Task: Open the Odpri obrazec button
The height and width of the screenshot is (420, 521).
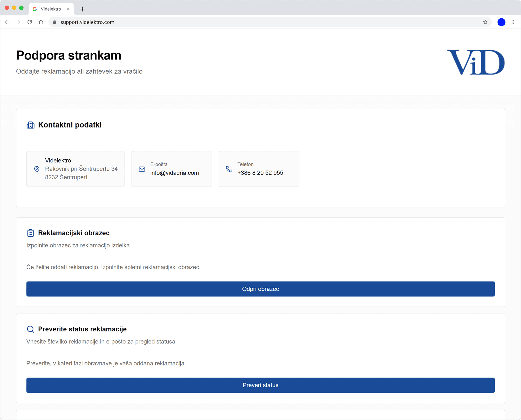Action: [x=260, y=289]
